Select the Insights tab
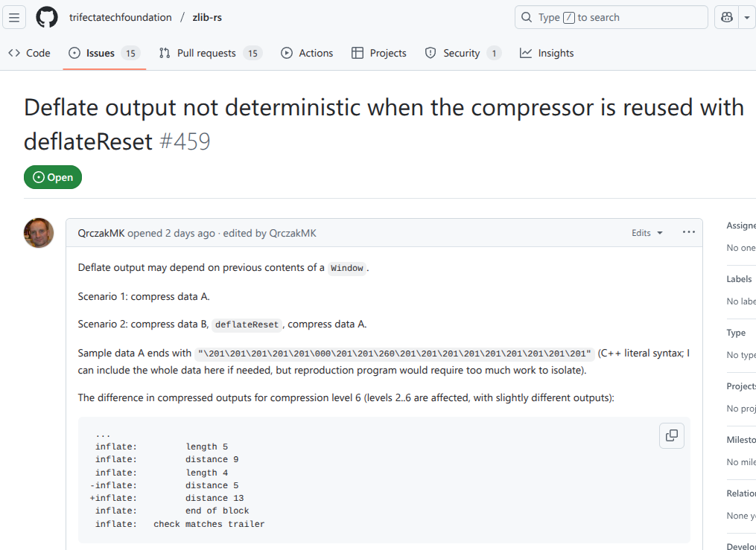 tap(547, 53)
